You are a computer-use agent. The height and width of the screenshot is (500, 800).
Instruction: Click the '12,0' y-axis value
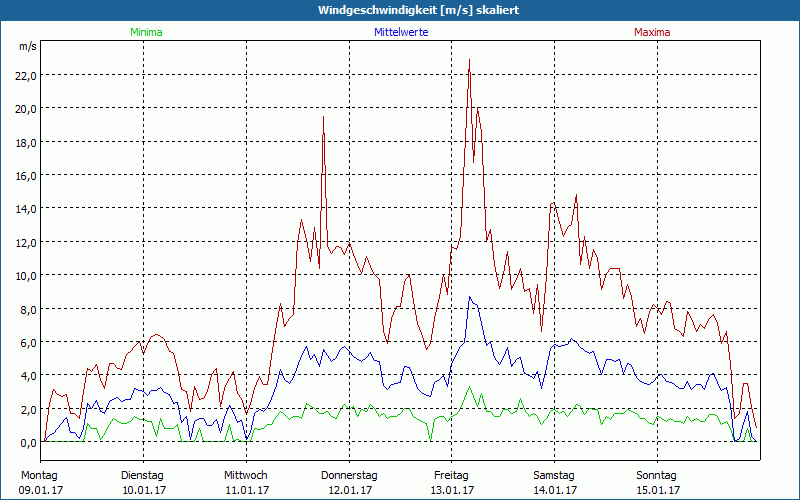click(x=26, y=243)
